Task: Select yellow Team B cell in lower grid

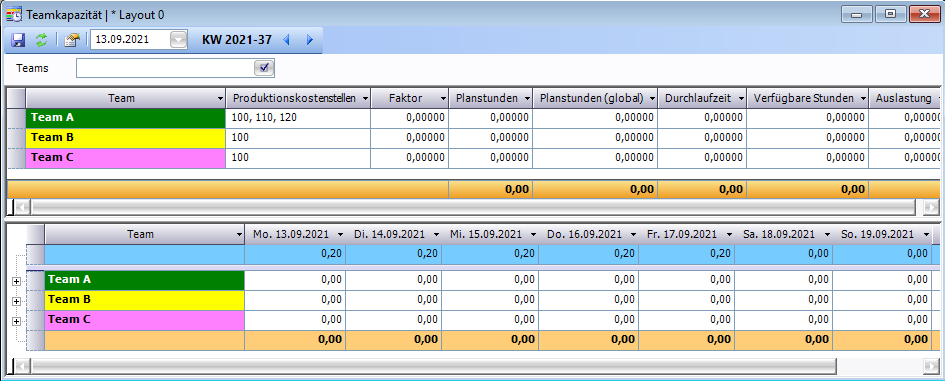Action: (145, 300)
